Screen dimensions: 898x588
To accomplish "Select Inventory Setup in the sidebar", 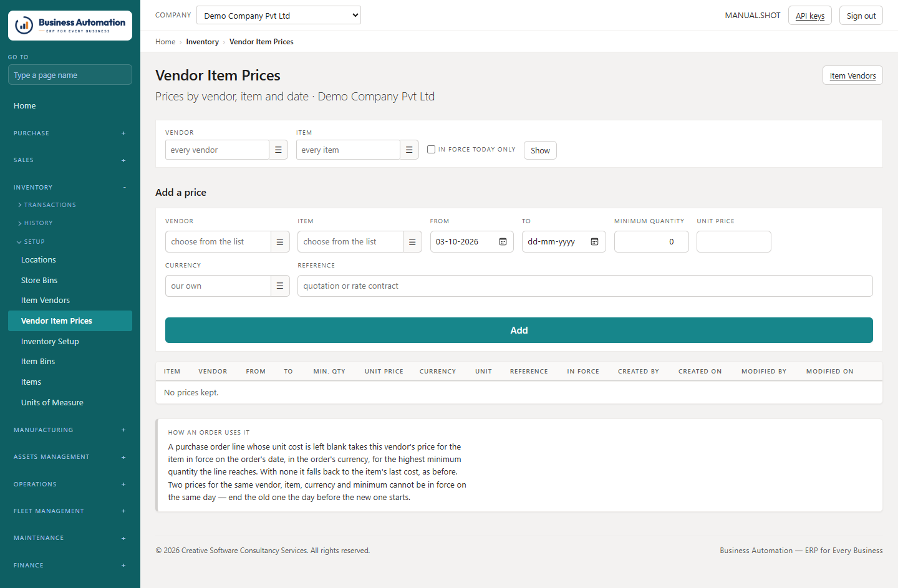I will coord(70,342).
